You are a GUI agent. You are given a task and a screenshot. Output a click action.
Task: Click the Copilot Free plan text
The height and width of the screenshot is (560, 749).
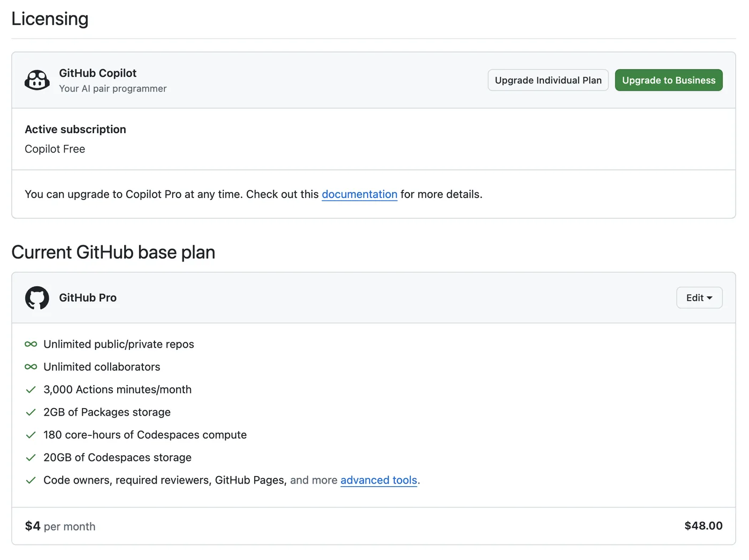[x=55, y=149]
